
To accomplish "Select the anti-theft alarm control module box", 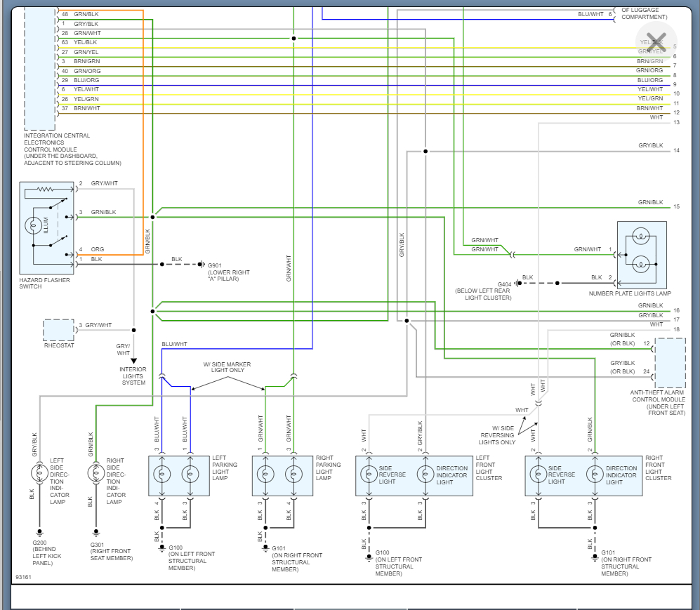I will click(669, 363).
